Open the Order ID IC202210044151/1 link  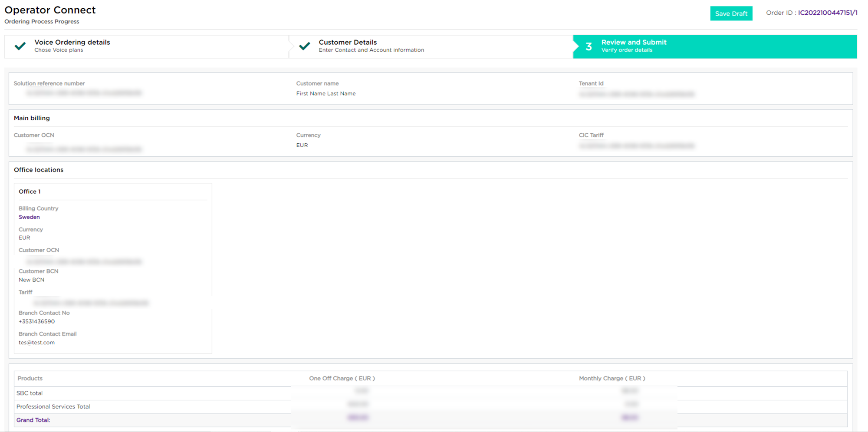[827, 13]
